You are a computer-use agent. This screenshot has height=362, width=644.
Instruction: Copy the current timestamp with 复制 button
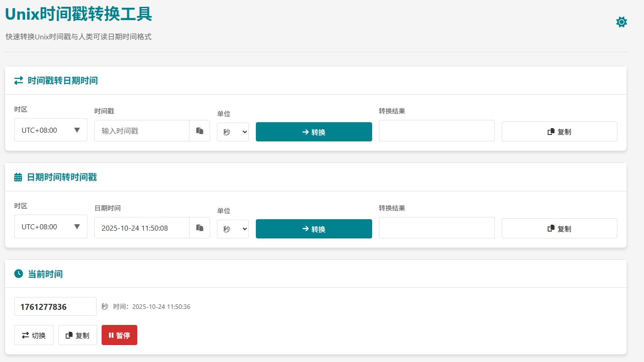(x=77, y=335)
